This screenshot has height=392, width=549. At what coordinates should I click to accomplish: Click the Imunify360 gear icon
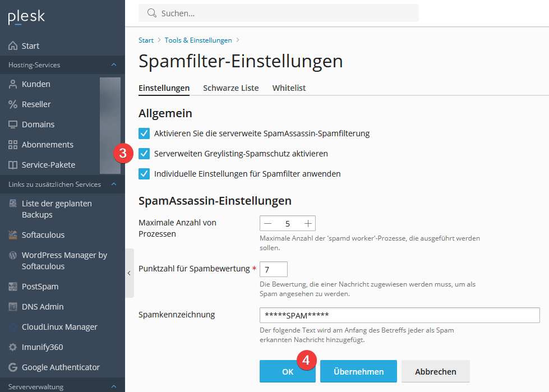[12, 347]
